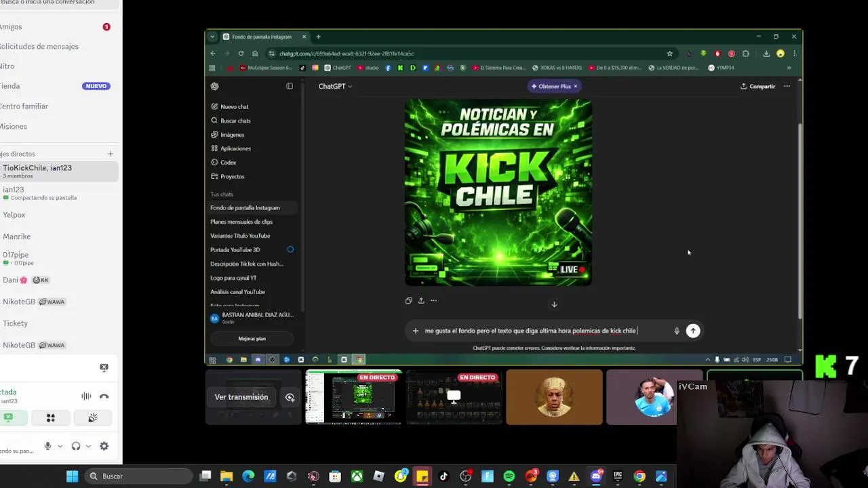Viewport: 868px width, 488px height.
Task: Open Solicitudes de mensajes in Discord
Action: [39, 46]
